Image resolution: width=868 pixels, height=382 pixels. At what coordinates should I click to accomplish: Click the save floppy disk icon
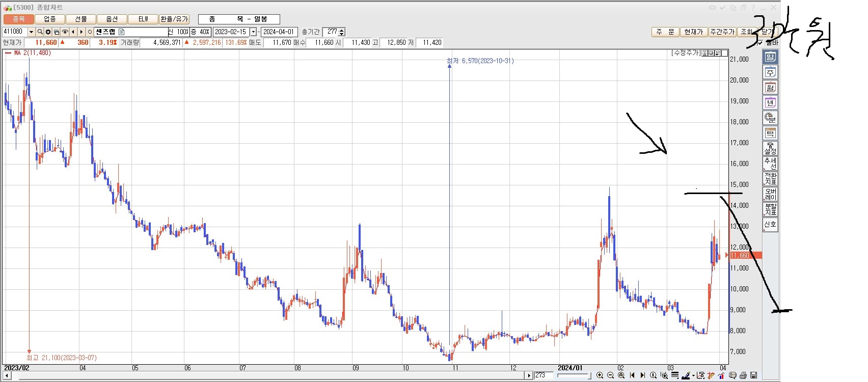[754, 375]
